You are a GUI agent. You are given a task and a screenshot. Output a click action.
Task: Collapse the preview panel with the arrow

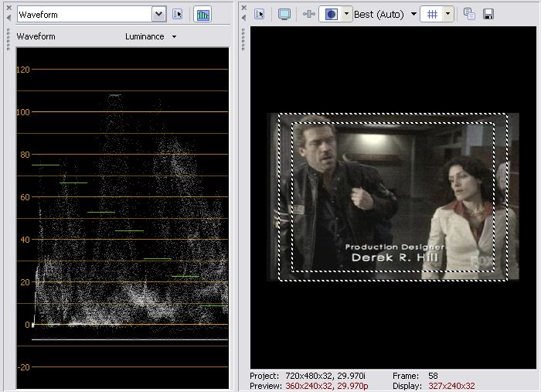click(244, 17)
